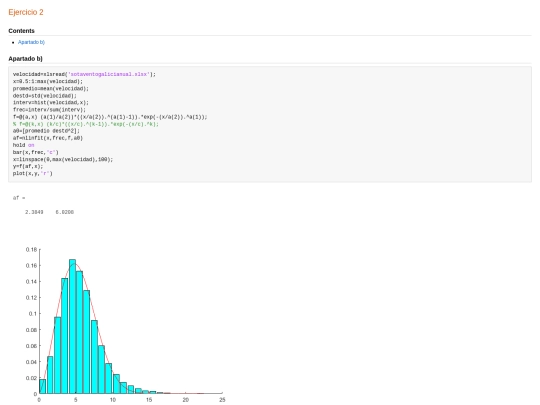Click the y-axis tick label 0.16
The width and height of the screenshot is (540, 405).
(x=31, y=266)
